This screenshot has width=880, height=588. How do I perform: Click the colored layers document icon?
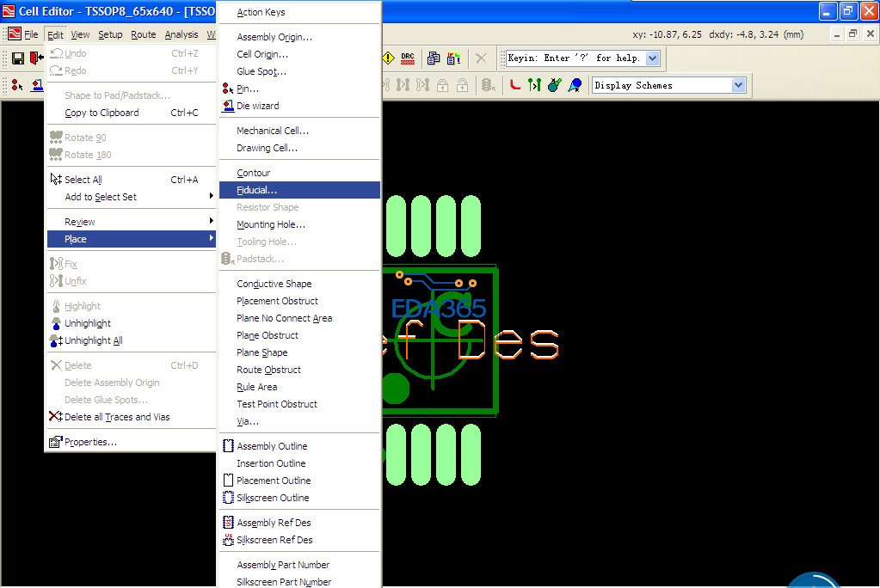coord(453,58)
